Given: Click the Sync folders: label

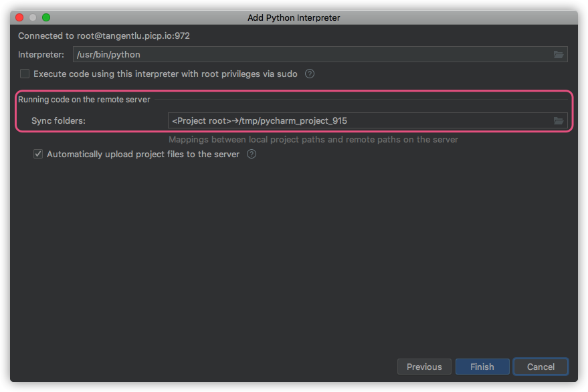Looking at the screenshot, I should (x=58, y=121).
